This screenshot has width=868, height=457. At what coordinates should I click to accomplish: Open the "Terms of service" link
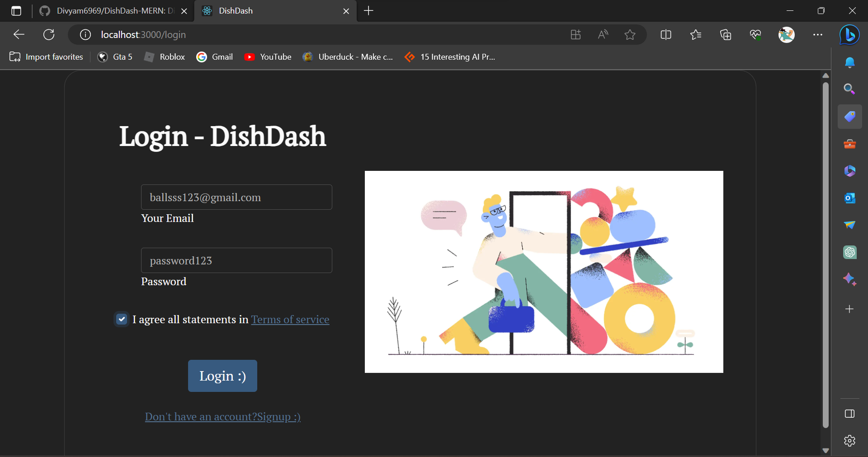click(x=290, y=320)
